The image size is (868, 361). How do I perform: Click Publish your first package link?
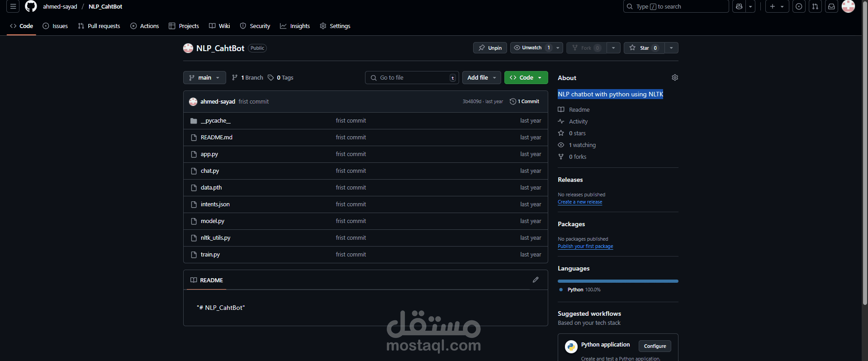[x=585, y=247]
